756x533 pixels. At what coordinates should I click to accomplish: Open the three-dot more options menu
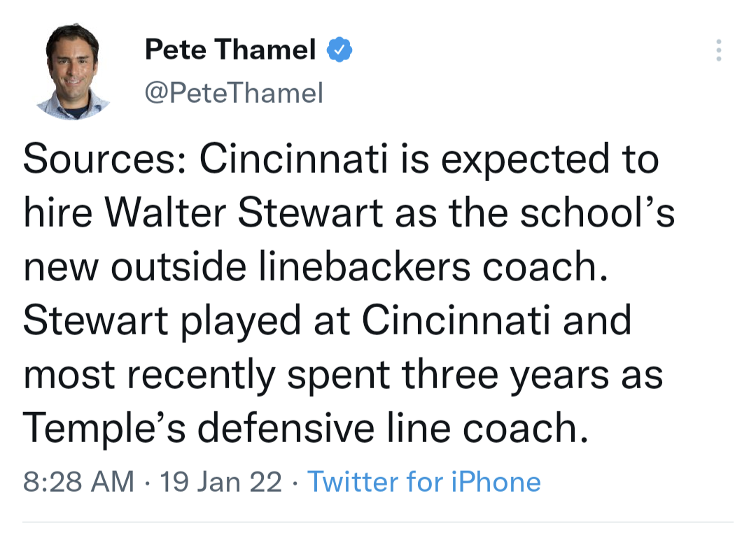click(x=718, y=50)
